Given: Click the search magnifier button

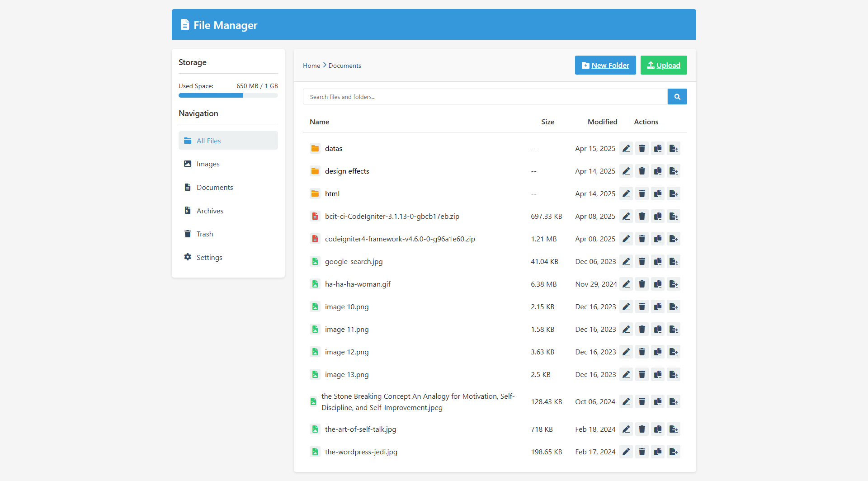Looking at the screenshot, I should pos(677,97).
